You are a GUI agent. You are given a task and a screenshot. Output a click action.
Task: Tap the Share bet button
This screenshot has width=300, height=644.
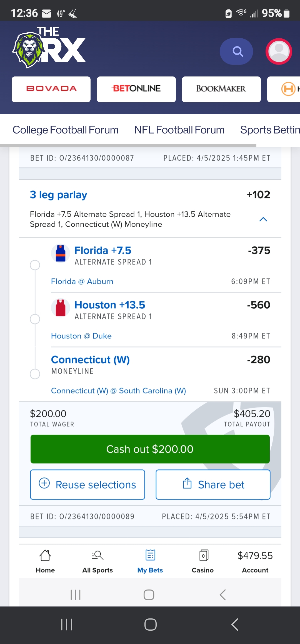[213, 485]
